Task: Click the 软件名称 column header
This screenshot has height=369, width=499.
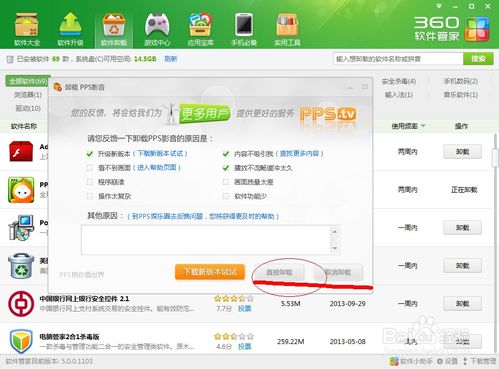Action: (x=24, y=126)
